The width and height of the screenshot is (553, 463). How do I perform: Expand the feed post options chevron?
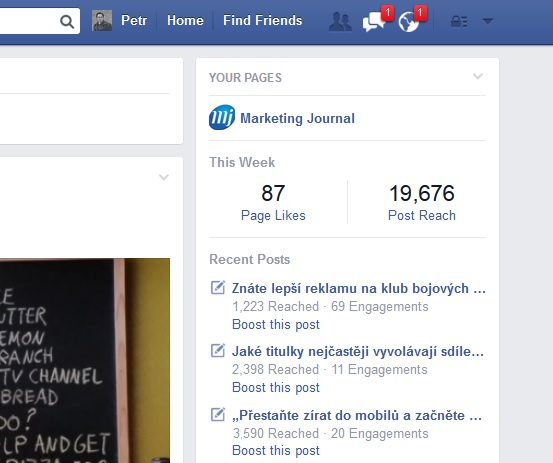[164, 177]
